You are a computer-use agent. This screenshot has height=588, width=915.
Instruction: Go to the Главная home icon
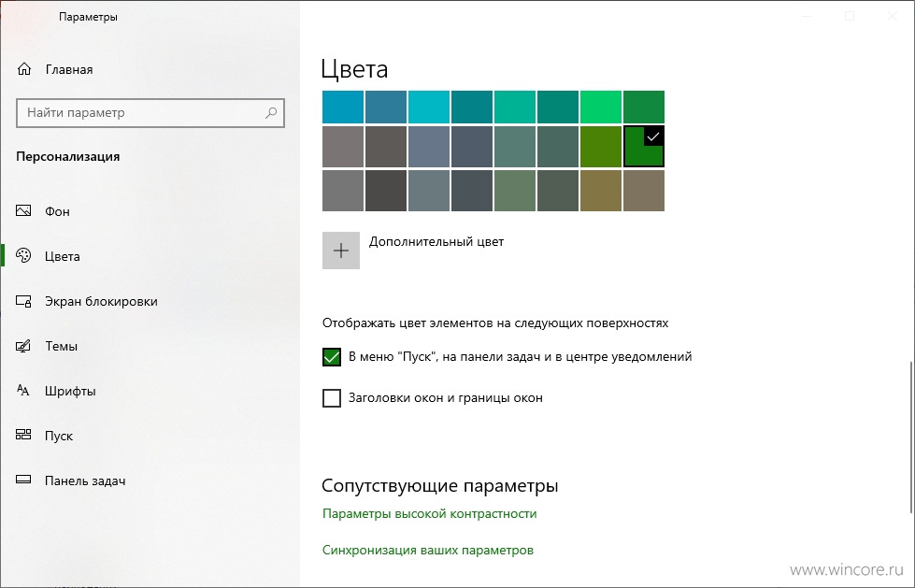(24, 69)
